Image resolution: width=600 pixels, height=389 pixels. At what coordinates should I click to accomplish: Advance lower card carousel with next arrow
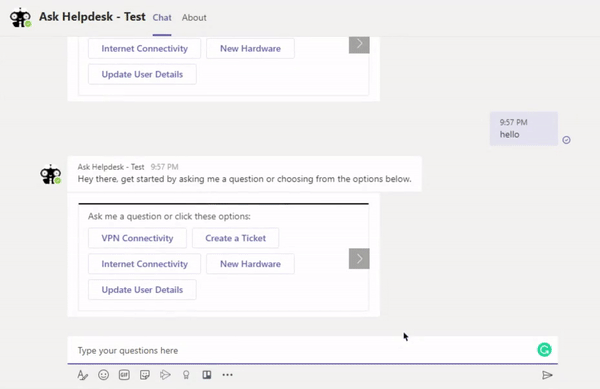coord(359,259)
